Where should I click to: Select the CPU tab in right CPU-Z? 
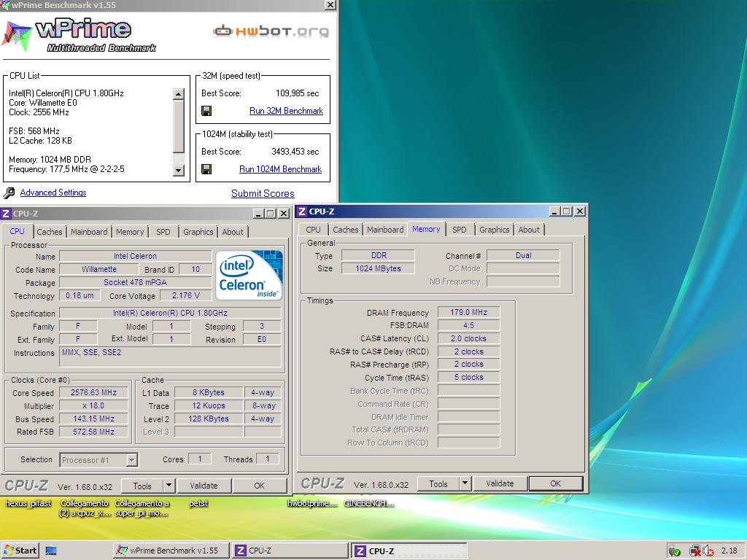pyautogui.click(x=313, y=230)
